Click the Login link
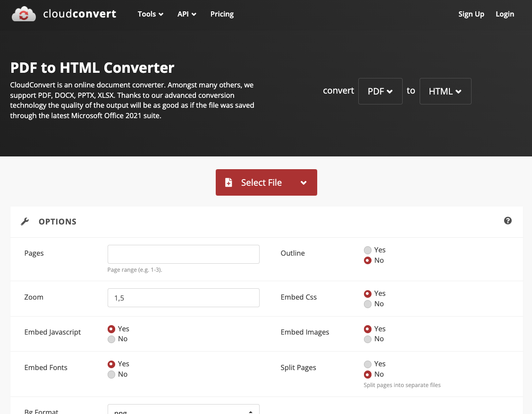The image size is (532, 414). click(505, 14)
